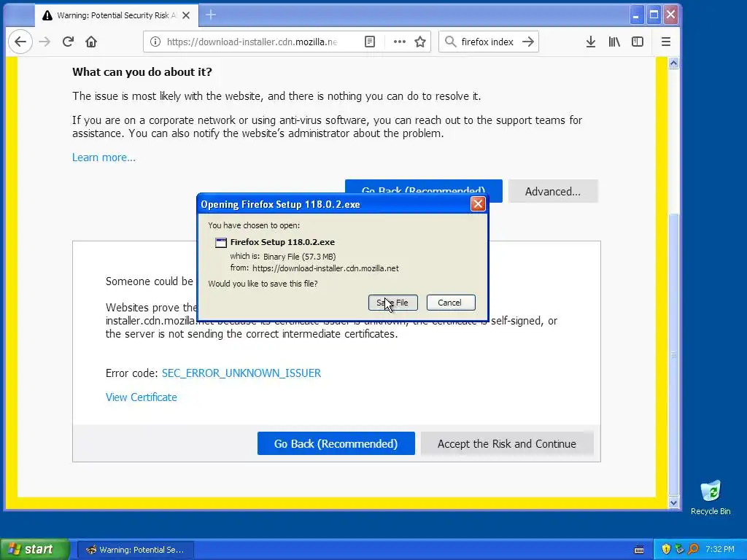Close the Warning: Potential Security Risk tab
The image size is (747, 560).
(186, 15)
